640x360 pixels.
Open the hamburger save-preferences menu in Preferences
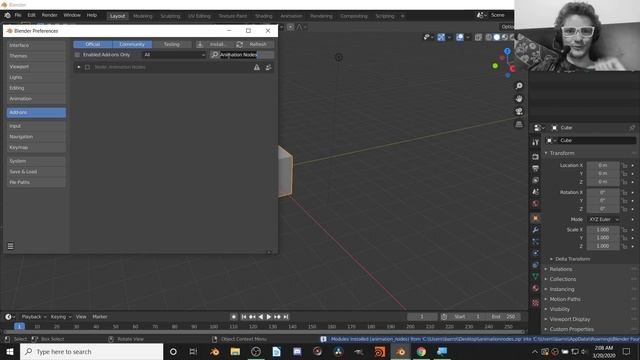pyautogui.click(x=11, y=246)
